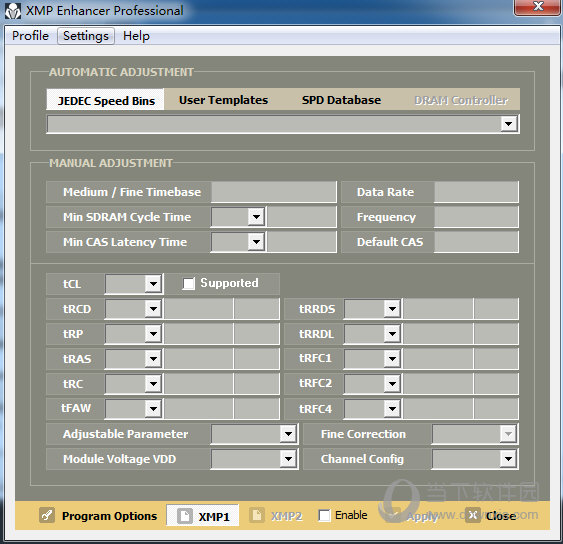Open the tCL value dropdown
The image size is (563, 544).
[x=153, y=284]
